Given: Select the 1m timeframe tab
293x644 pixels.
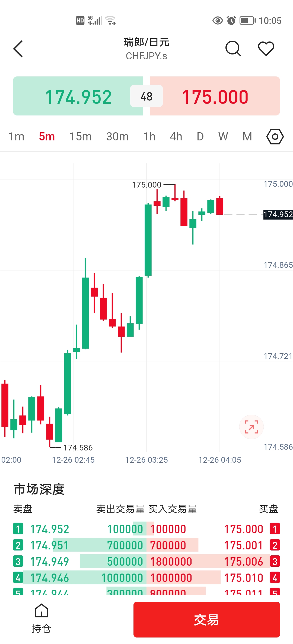Looking at the screenshot, I should pos(16,137).
